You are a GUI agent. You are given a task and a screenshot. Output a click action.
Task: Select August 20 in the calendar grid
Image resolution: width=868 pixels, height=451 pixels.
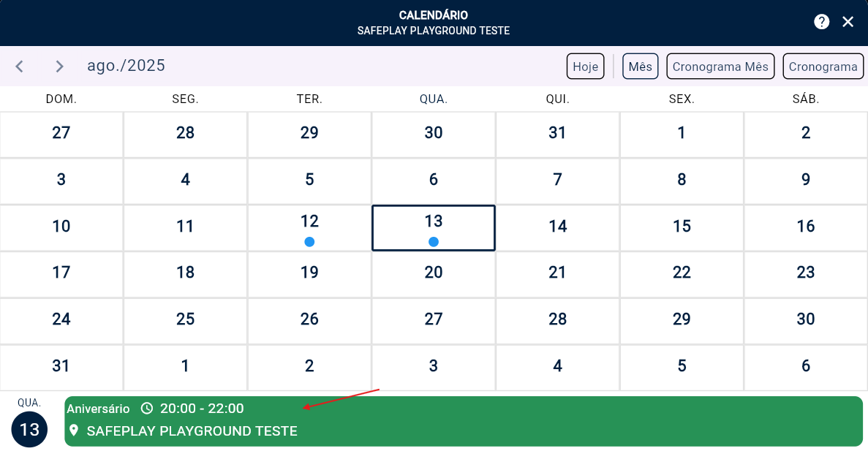click(x=434, y=273)
